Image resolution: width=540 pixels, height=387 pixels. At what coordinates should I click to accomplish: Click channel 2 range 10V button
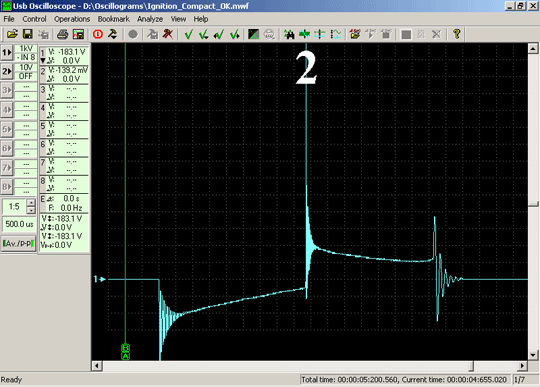pyautogui.click(x=26, y=67)
